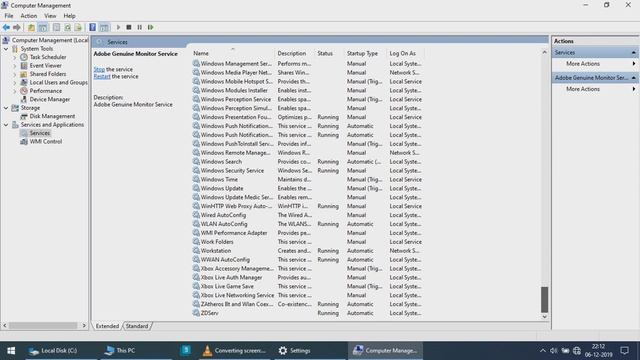Sort by the Description column header
The image size is (640, 360).
[295, 53]
